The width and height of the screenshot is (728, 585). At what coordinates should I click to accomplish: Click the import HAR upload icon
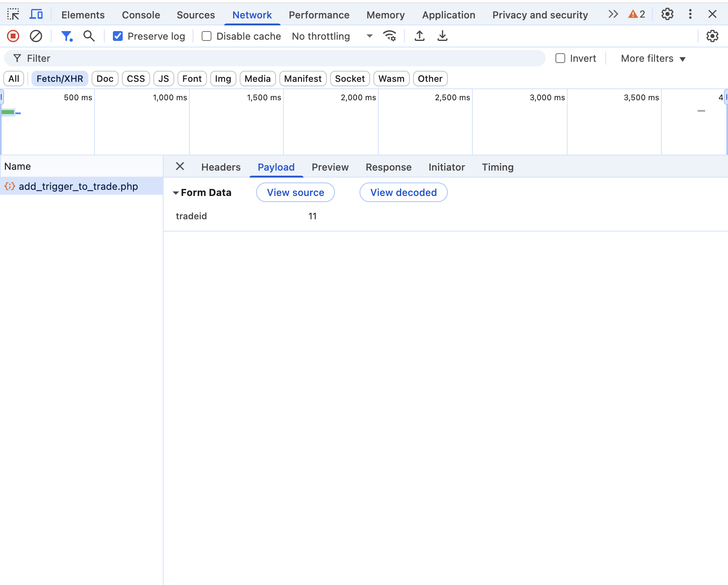click(x=419, y=36)
